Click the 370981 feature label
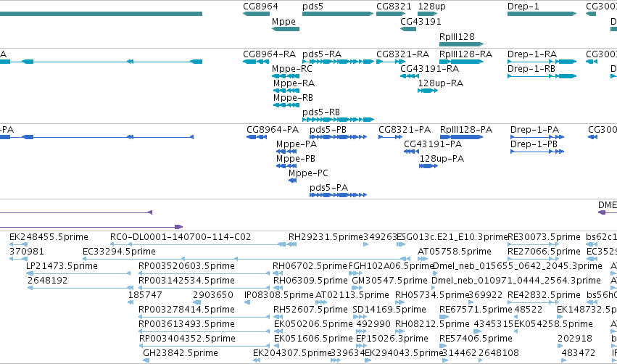Screen dimensions: 617x364 coord(26,252)
